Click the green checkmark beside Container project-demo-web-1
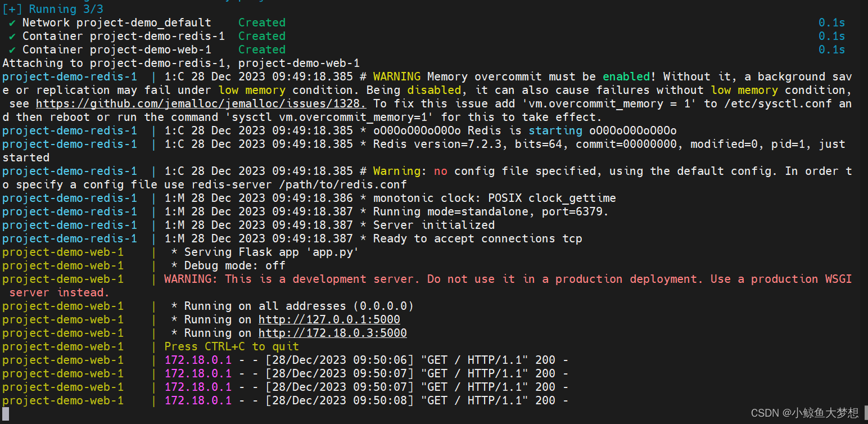 pos(12,49)
